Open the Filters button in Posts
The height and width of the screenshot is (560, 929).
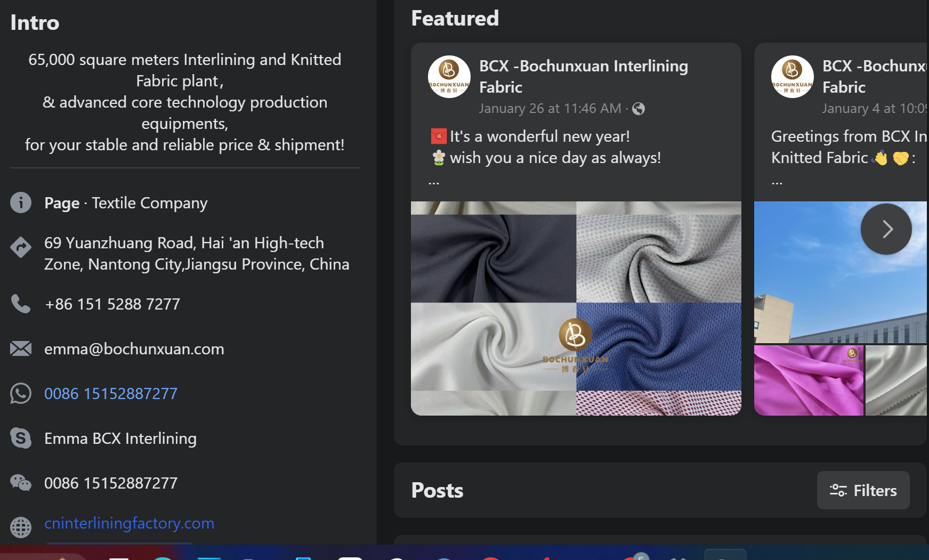click(863, 490)
